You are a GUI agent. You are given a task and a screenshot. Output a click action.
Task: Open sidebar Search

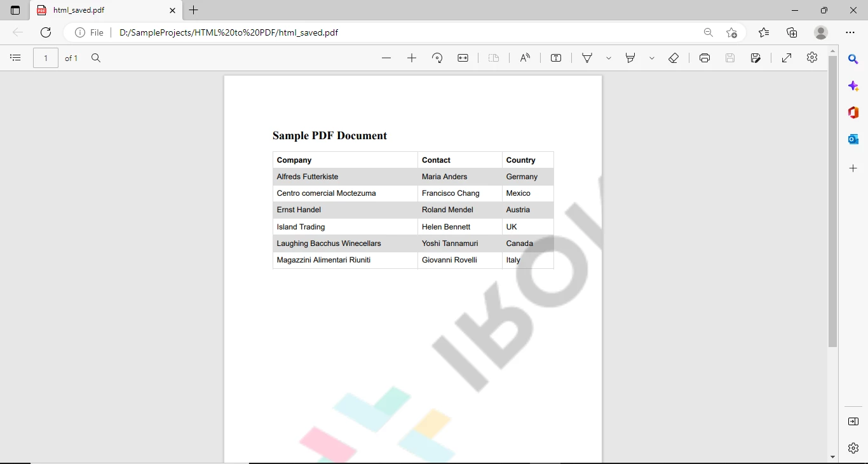tap(853, 59)
